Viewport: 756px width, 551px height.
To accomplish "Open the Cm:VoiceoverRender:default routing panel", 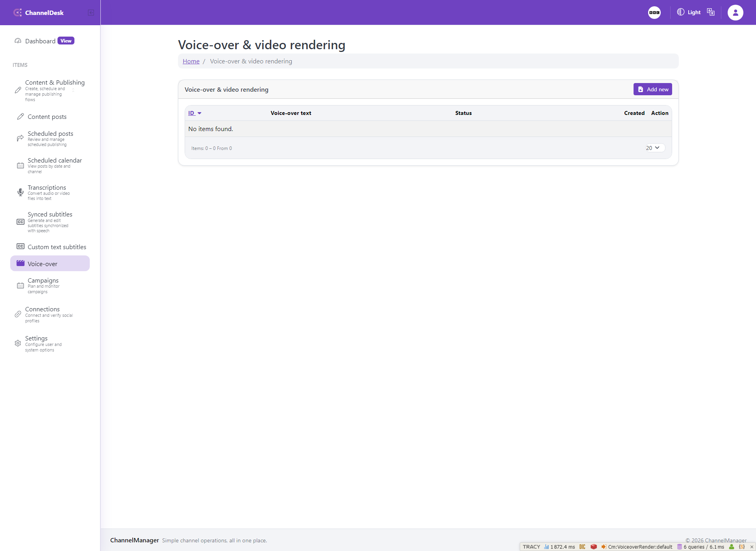I will tap(637, 547).
